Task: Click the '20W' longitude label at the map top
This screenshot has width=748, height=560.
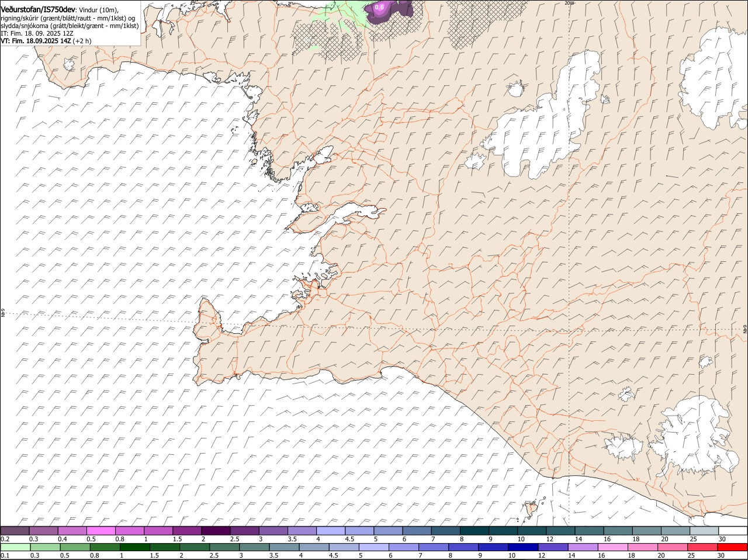Action: pos(569,3)
